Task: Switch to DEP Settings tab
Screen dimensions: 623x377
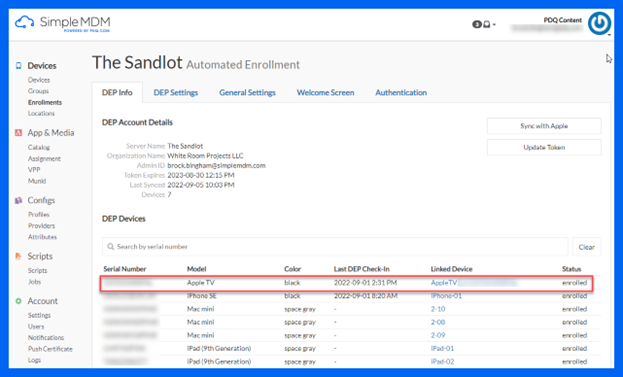Action: (x=176, y=93)
